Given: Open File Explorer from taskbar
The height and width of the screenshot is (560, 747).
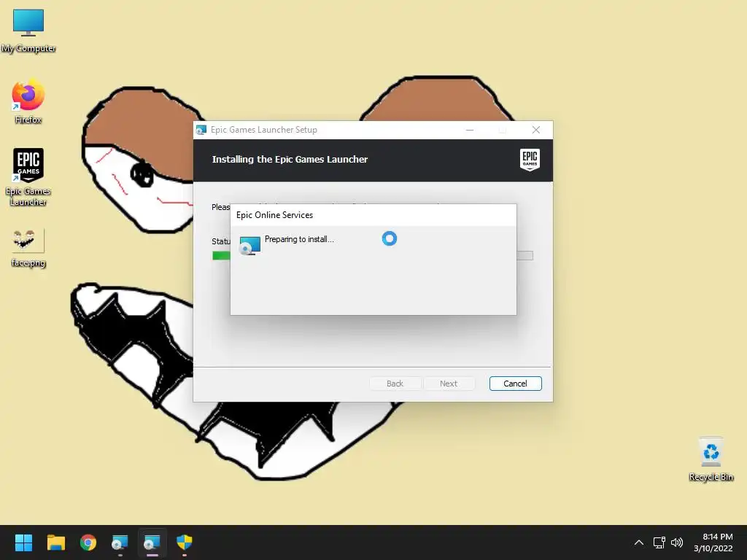Looking at the screenshot, I should pyautogui.click(x=55, y=542).
